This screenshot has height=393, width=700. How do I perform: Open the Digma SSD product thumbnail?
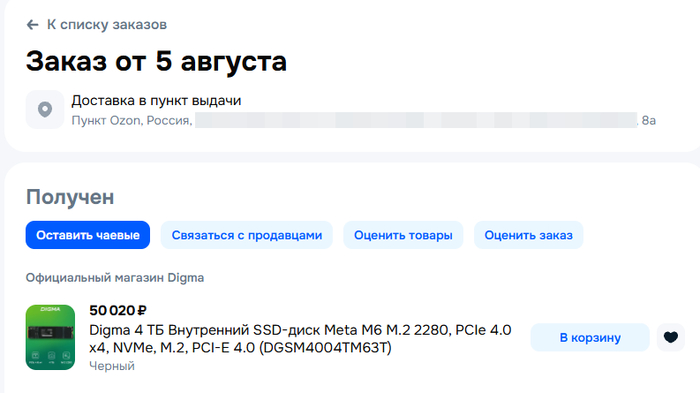pos(50,337)
